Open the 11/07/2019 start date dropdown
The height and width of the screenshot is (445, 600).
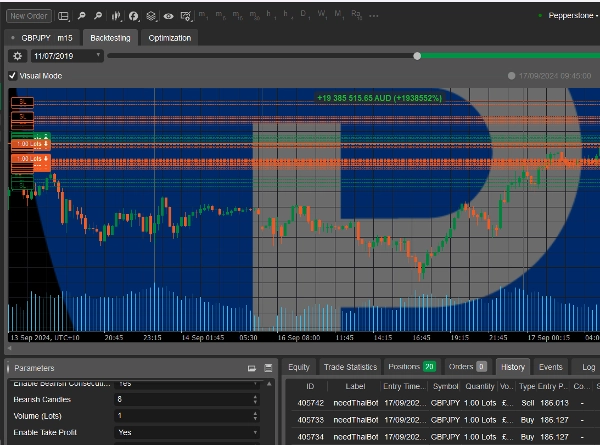coord(66,56)
